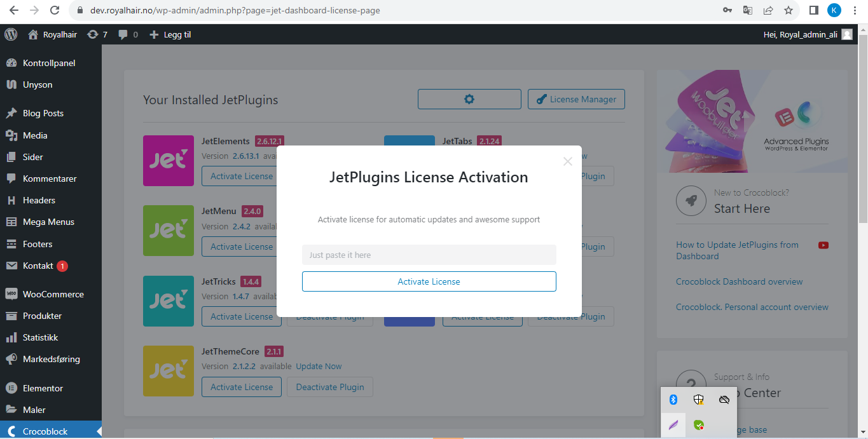Click the license key input field

click(x=429, y=255)
